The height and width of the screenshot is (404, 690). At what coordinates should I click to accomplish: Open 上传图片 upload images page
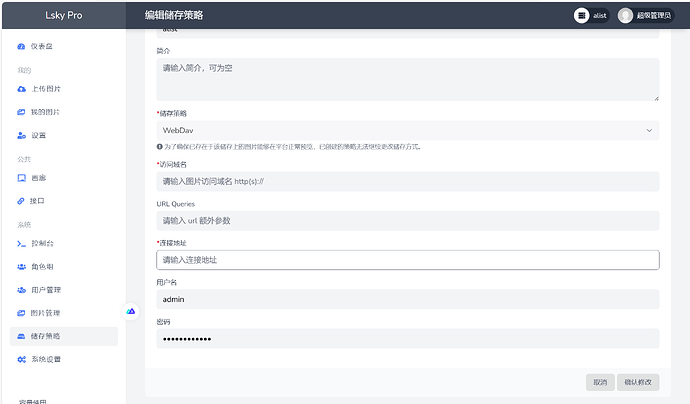(64, 89)
